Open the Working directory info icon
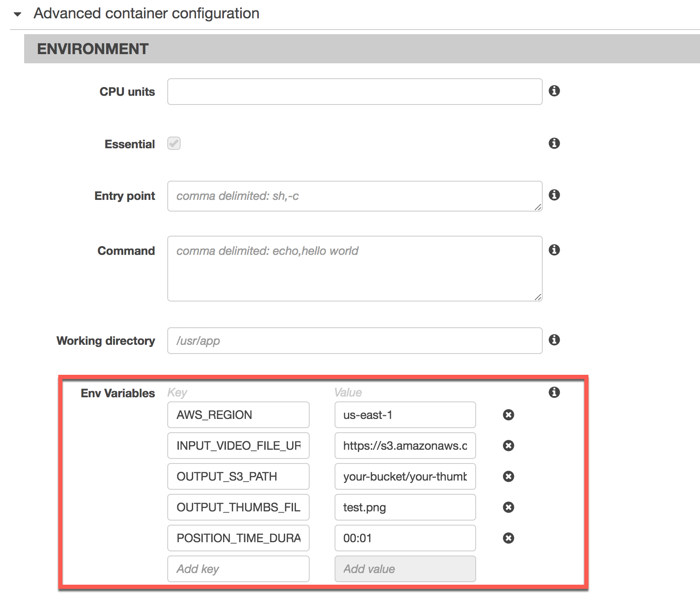This screenshot has width=700, height=593. [x=555, y=340]
